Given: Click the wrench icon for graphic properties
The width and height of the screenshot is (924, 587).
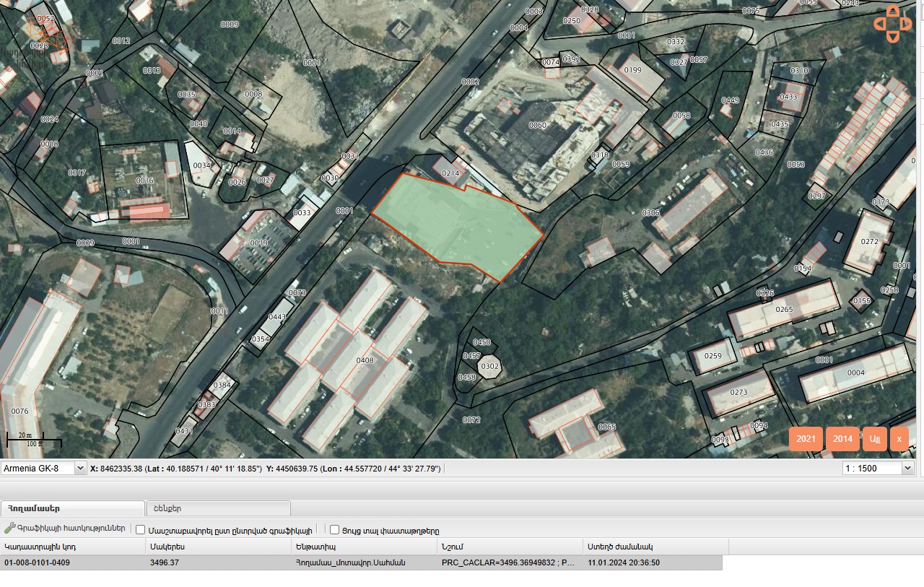Looking at the screenshot, I should pyautogui.click(x=9, y=529).
